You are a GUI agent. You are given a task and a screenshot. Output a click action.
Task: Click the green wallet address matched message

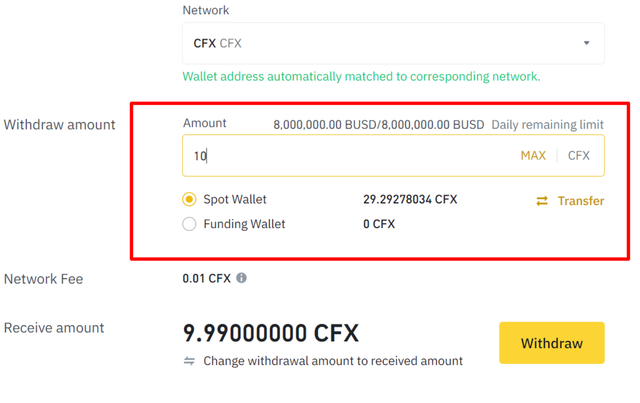point(361,76)
